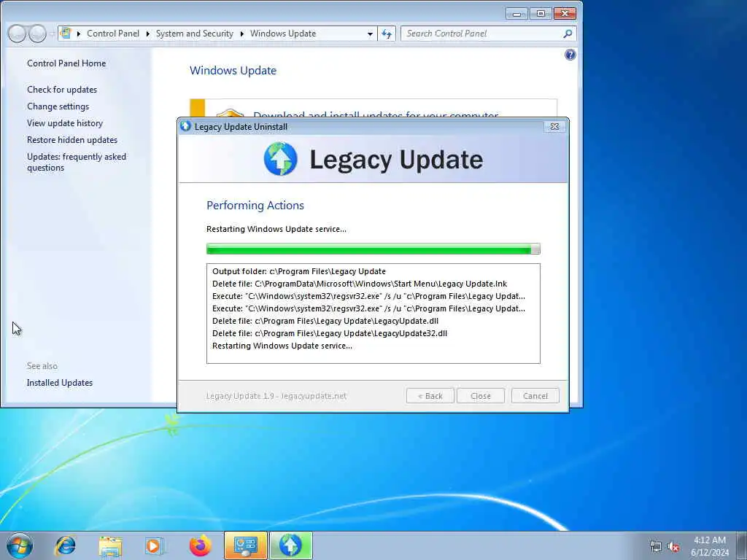Open Installed Updates link

click(60, 382)
